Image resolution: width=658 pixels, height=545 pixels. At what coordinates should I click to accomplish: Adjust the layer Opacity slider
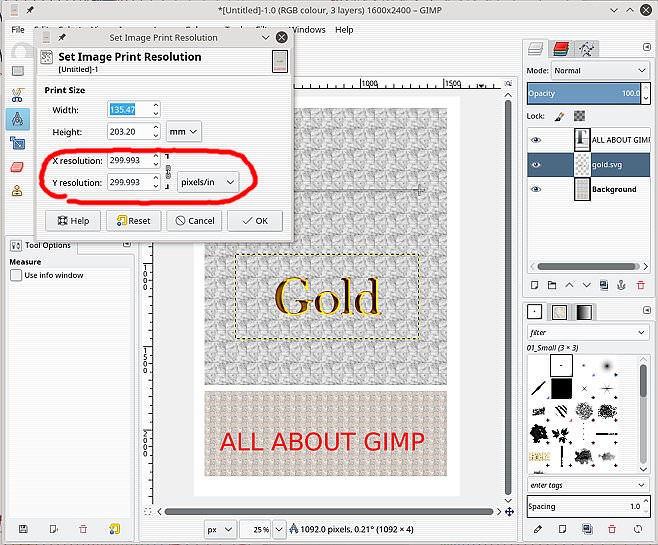(x=584, y=93)
